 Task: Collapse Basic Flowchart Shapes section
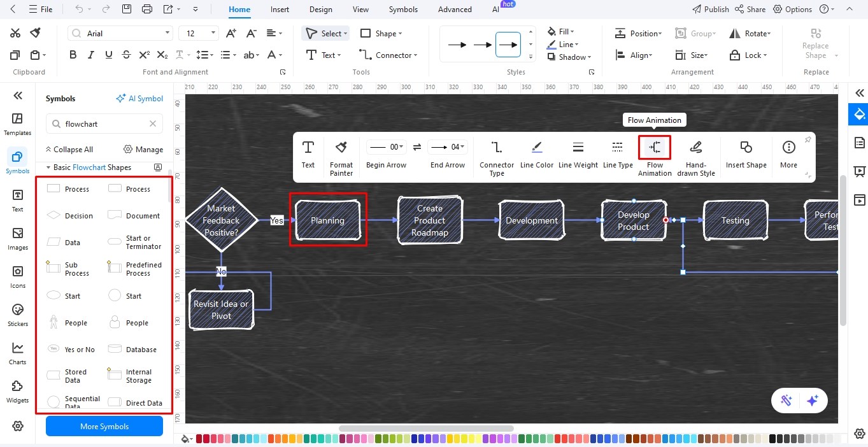pos(48,167)
